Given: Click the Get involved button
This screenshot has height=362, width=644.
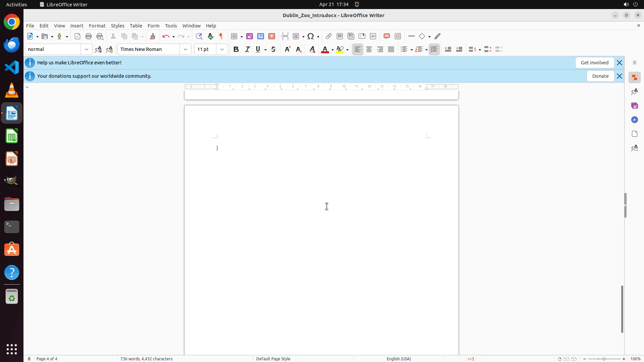Looking at the screenshot, I should click(594, 63).
